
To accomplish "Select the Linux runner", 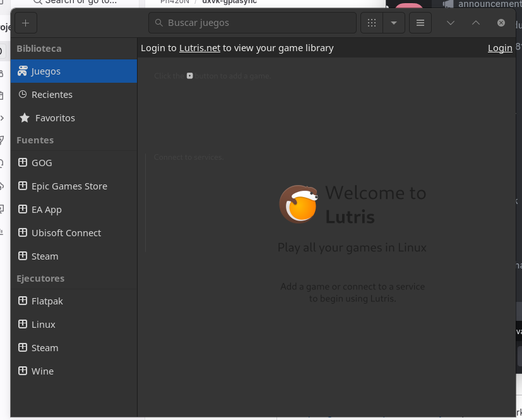I will 74,325.
